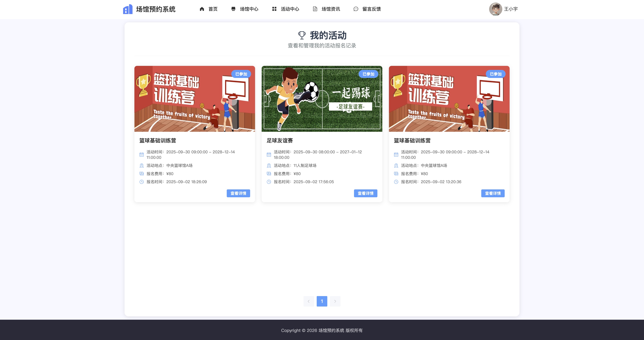The image size is (644, 340).
Task: Click the grid icon beside 活动中心
Action: 274,9
